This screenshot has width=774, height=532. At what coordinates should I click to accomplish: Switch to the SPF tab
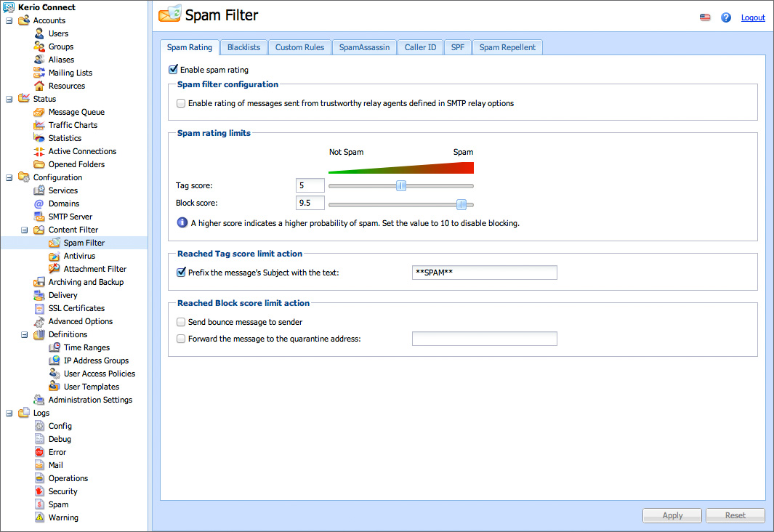click(458, 47)
